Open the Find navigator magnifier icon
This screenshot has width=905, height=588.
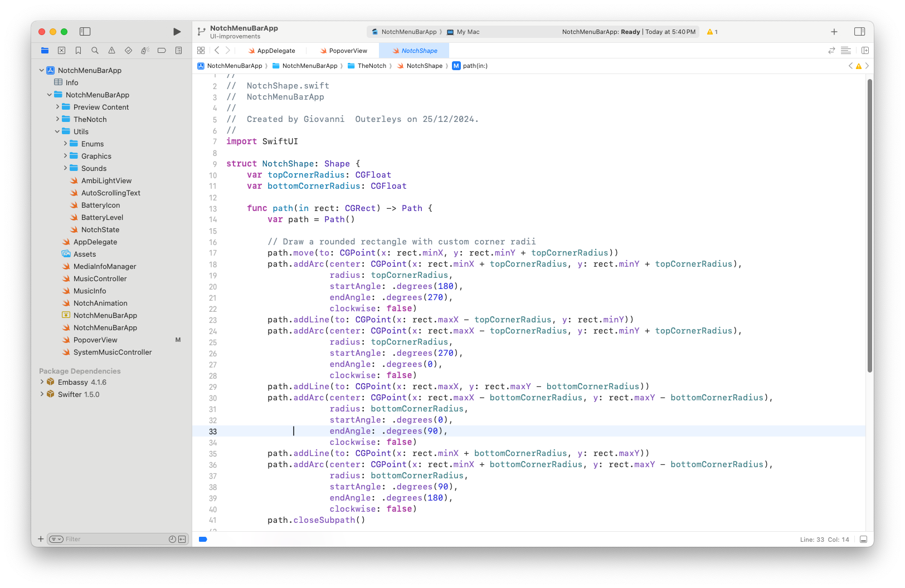click(x=95, y=51)
